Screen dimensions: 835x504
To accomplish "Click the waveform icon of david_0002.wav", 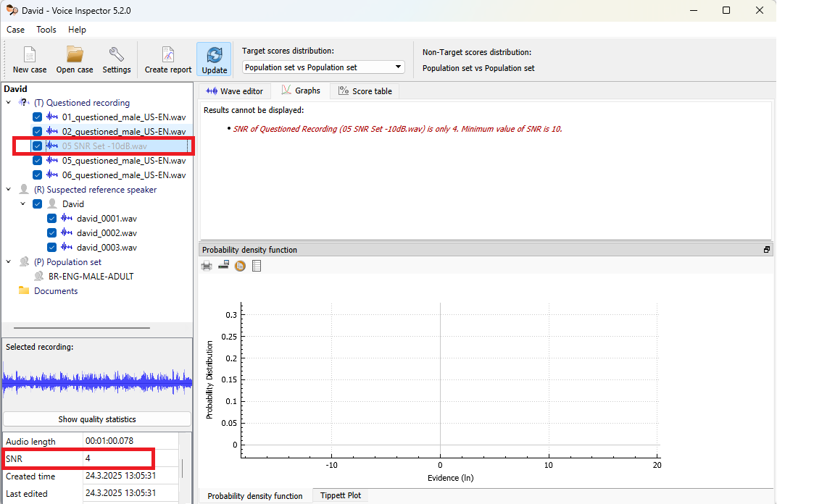I will pos(67,232).
